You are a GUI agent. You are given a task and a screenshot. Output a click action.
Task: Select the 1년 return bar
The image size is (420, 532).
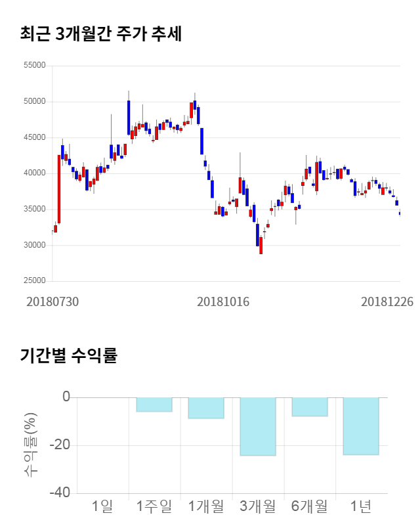tap(361, 426)
